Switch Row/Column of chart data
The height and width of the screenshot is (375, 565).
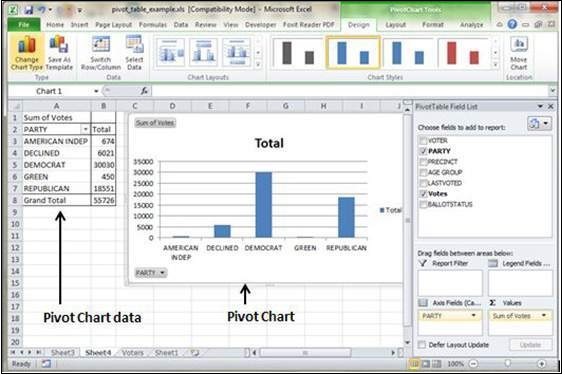click(x=101, y=53)
